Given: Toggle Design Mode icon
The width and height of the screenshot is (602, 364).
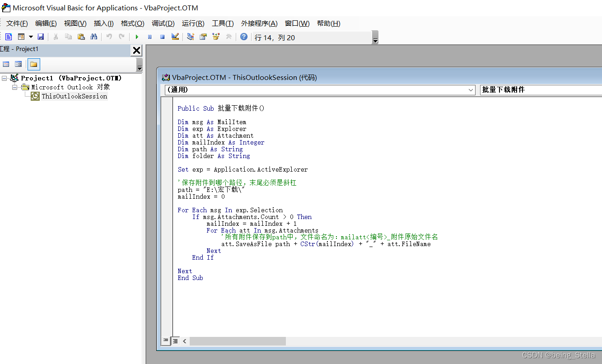Looking at the screenshot, I should coord(175,37).
